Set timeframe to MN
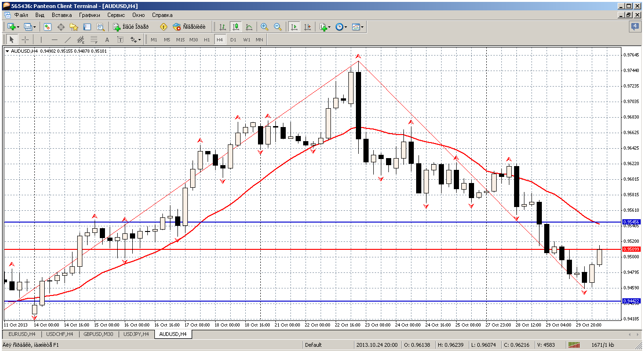 [x=259, y=40]
